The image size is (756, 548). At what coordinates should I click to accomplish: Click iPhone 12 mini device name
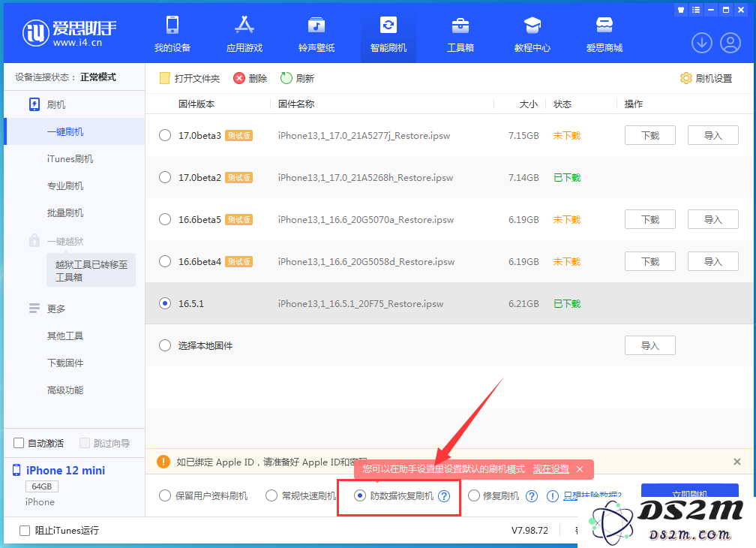65,471
